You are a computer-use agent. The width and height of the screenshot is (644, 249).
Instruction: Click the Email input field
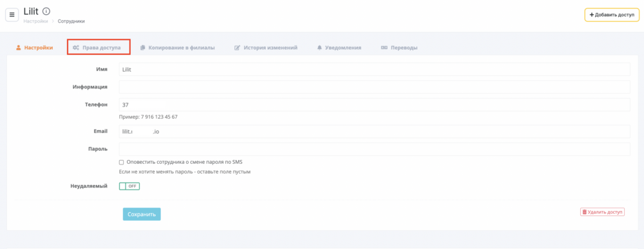click(375, 132)
